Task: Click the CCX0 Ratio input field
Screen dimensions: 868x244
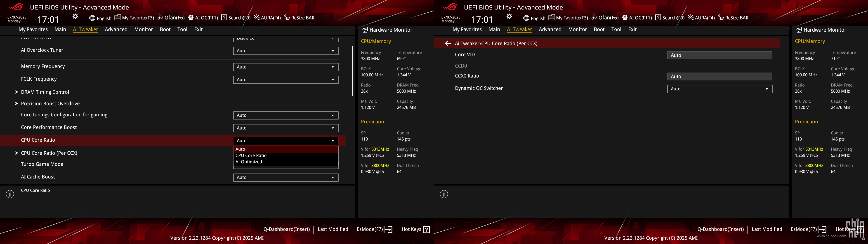Action: 719,77
